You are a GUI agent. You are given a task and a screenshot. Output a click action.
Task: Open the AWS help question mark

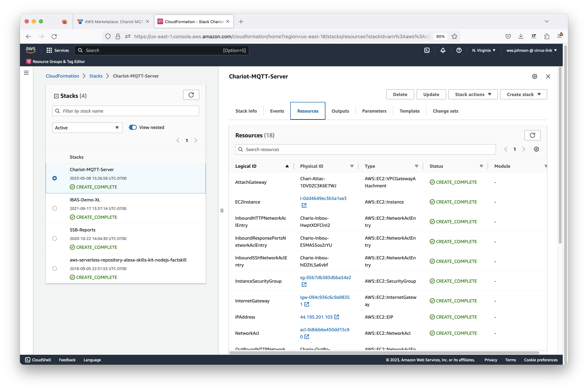[x=459, y=50]
